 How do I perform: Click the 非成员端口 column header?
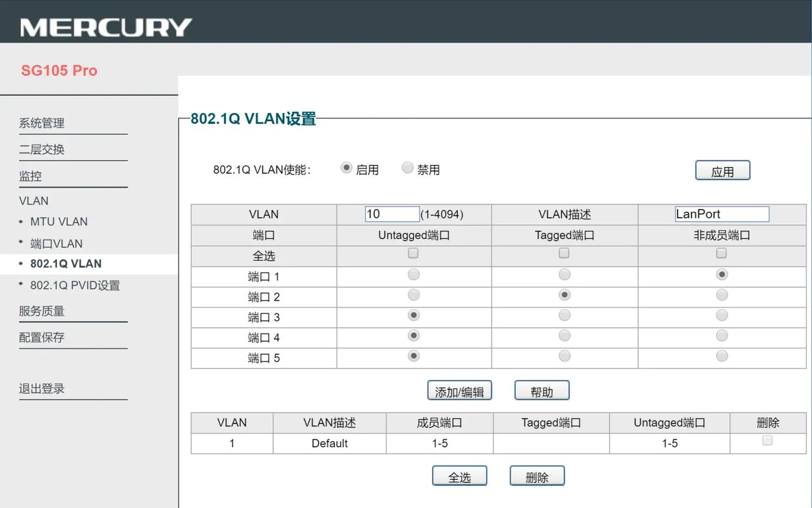(722, 235)
